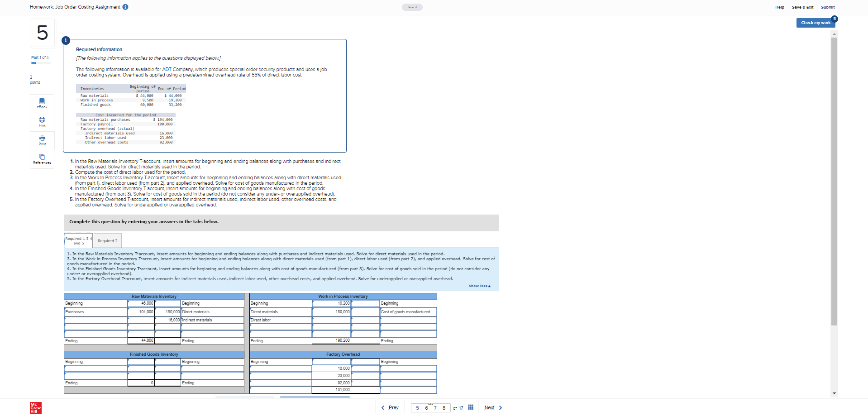Screen dimensions: 868x416
Task: Navigate to the Next question
Action: point(489,407)
